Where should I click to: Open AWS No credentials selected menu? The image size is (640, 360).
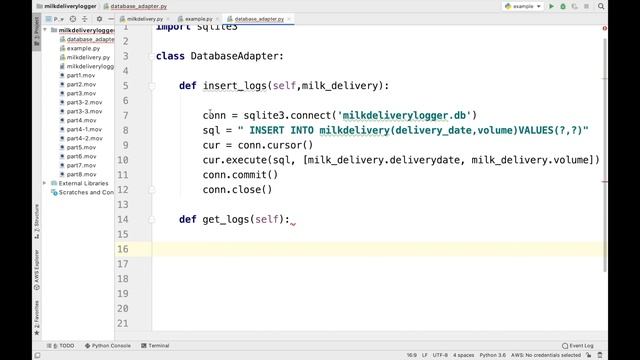click(x=546, y=356)
